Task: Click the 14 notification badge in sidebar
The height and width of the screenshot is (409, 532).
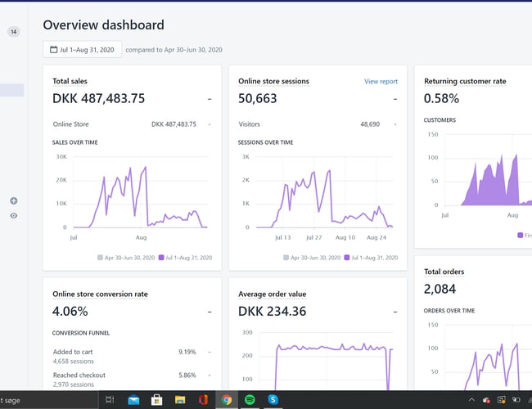Action: pos(14,32)
